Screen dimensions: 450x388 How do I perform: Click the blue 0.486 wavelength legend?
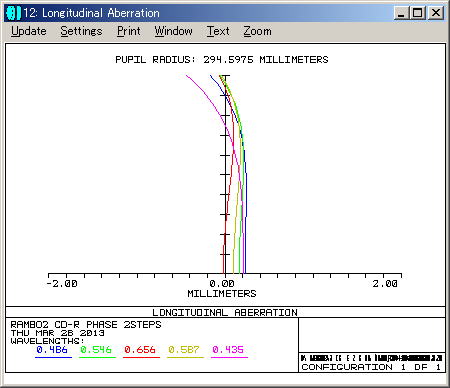tap(52, 350)
